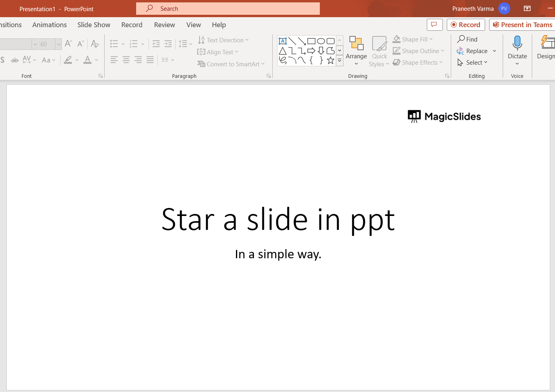This screenshot has height=392, width=555.
Task: Insert a text box from shapes gallery
Action: pyautogui.click(x=283, y=41)
